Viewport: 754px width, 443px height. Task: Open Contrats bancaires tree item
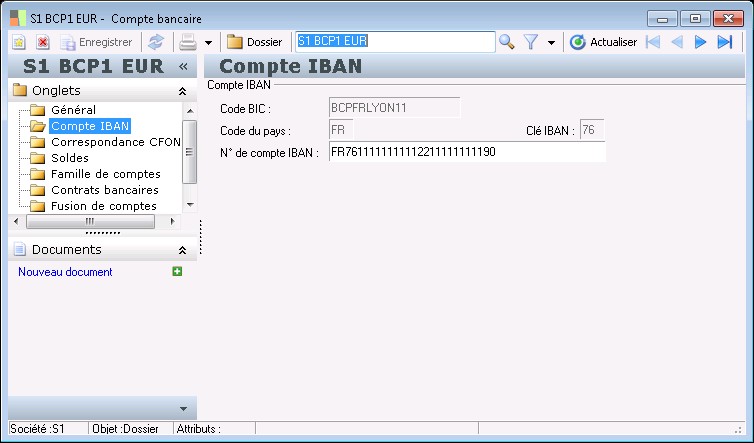(105, 190)
